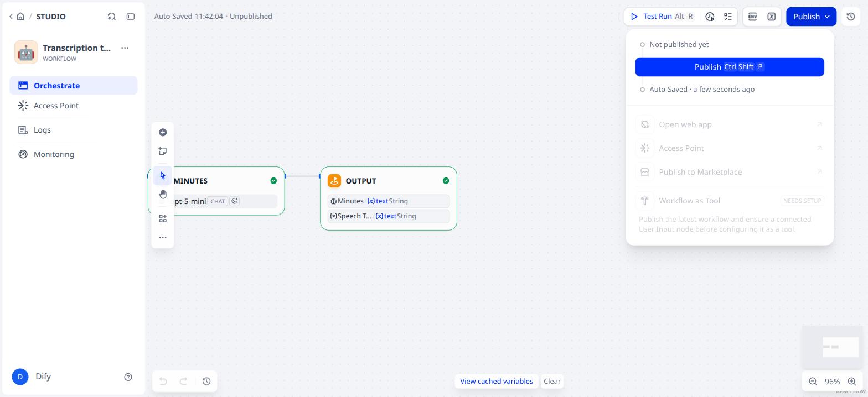Open the 96% zoom level menu
This screenshot has height=397, width=868.
832,382
